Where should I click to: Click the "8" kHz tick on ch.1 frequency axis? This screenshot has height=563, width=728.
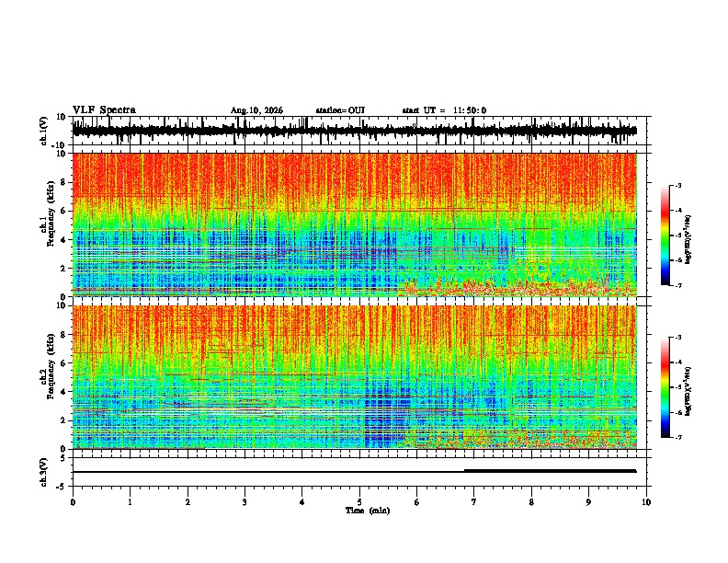coord(64,182)
